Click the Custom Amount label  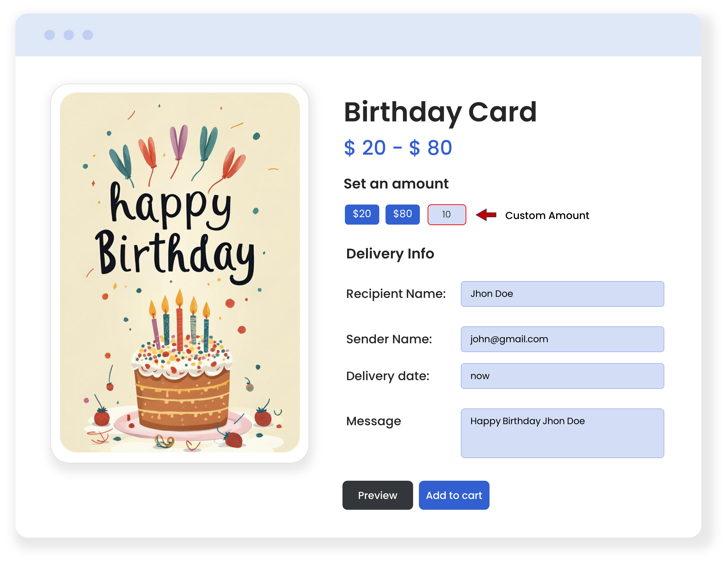[x=547, y=215]
